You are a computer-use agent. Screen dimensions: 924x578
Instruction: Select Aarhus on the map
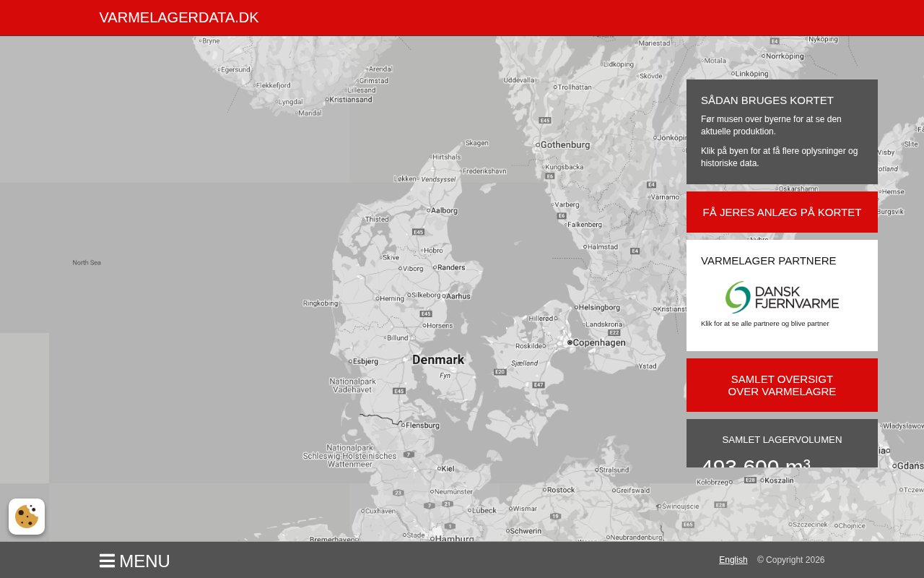click(x=458, y=296)
